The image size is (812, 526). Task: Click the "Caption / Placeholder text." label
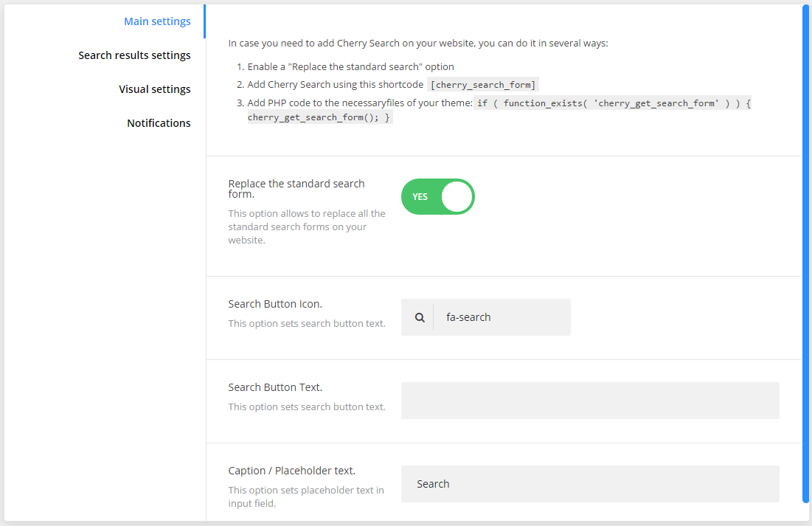click(x=291, y=471)
